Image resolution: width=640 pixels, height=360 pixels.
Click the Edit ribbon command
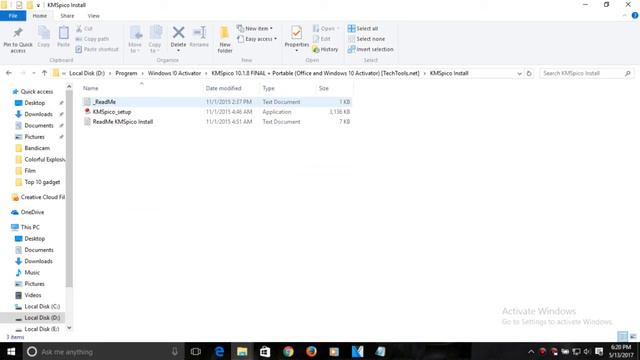(x=322, y=39)
